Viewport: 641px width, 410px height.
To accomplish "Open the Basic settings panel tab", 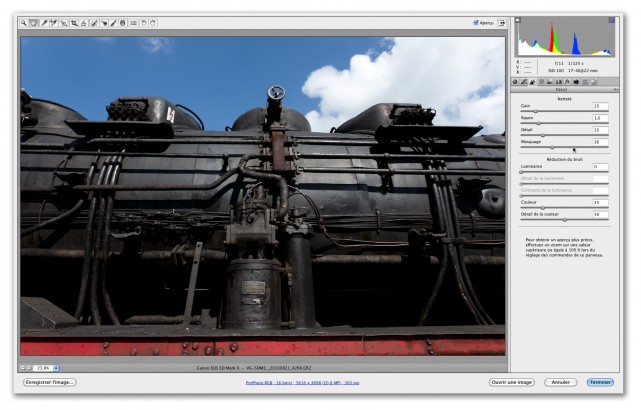I will click(515, 82).
